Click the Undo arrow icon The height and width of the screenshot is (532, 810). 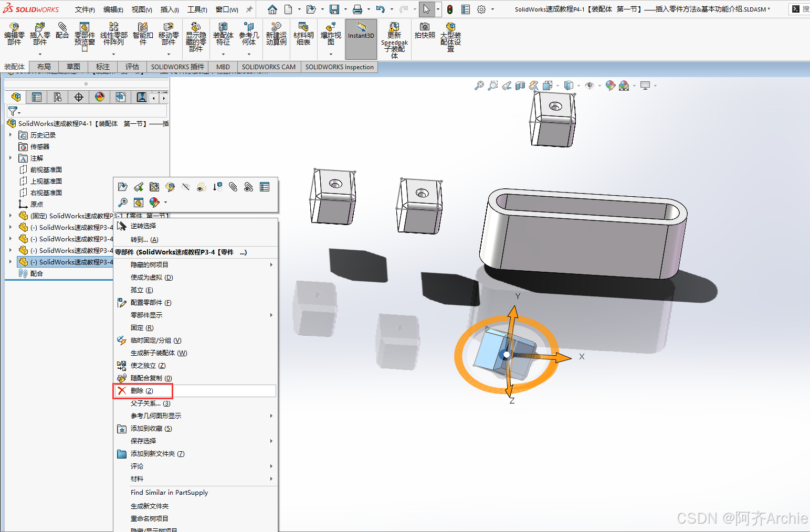point(381,9)
